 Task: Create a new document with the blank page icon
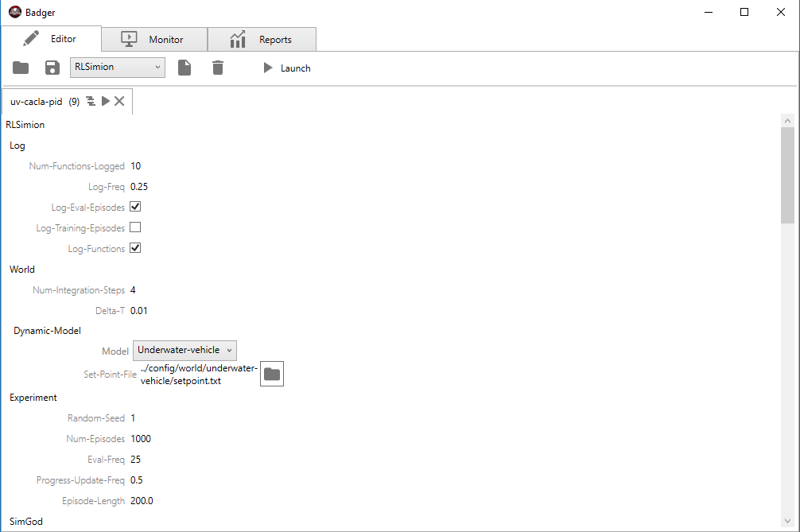(184, 68)
